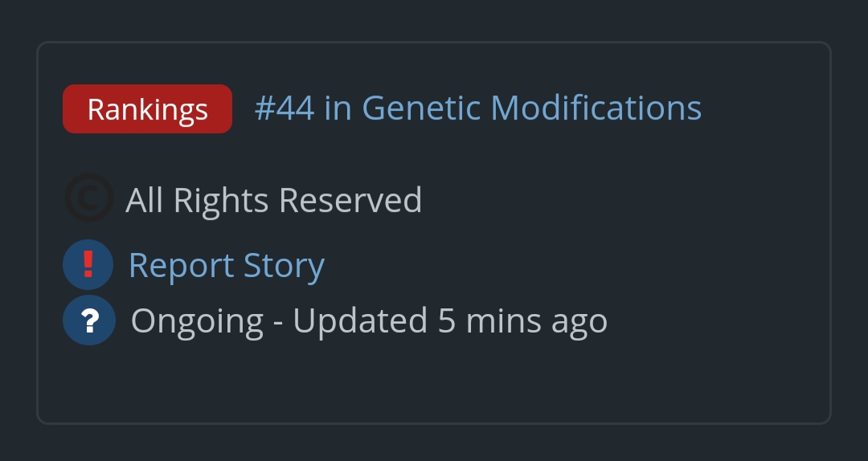Click the word Updated in the status line
The width and height of the screenshot is (868, 461).
click(x=359, y=321)
